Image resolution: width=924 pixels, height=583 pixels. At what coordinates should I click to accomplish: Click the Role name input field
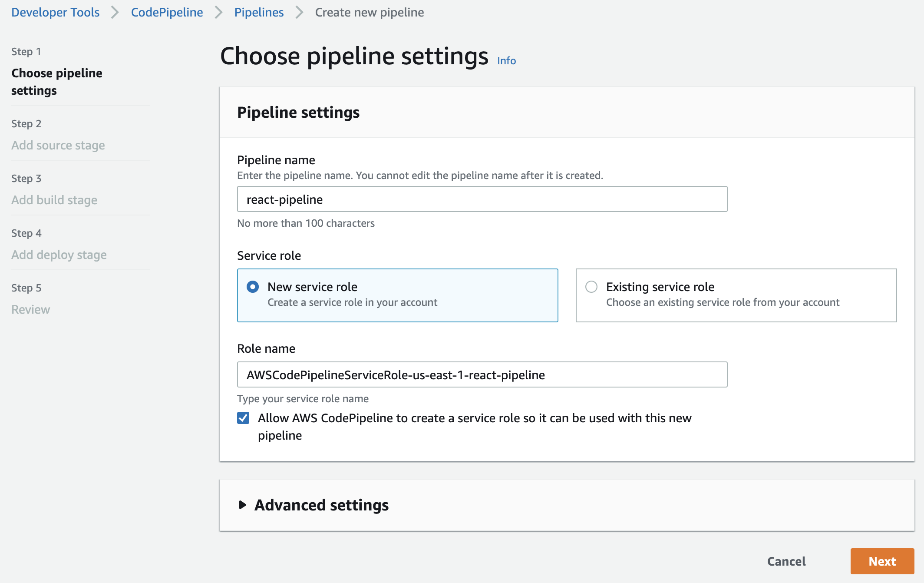pyautogui.click(x=482, y=374)
